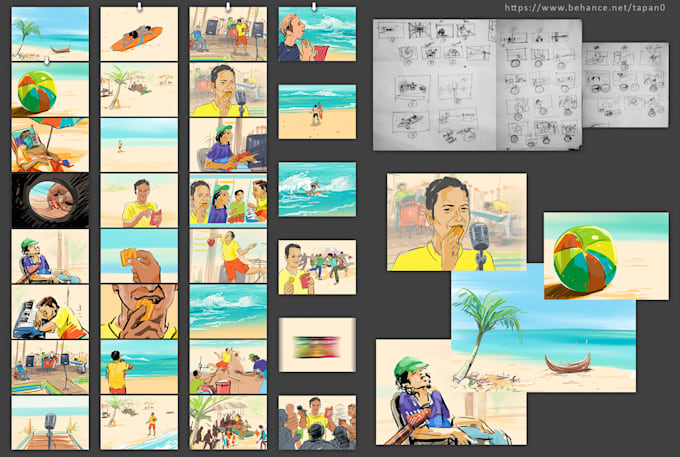Select blond man eating chip by waves frame
The width and height of the screenshot is (680, 457).
[317, 34]
